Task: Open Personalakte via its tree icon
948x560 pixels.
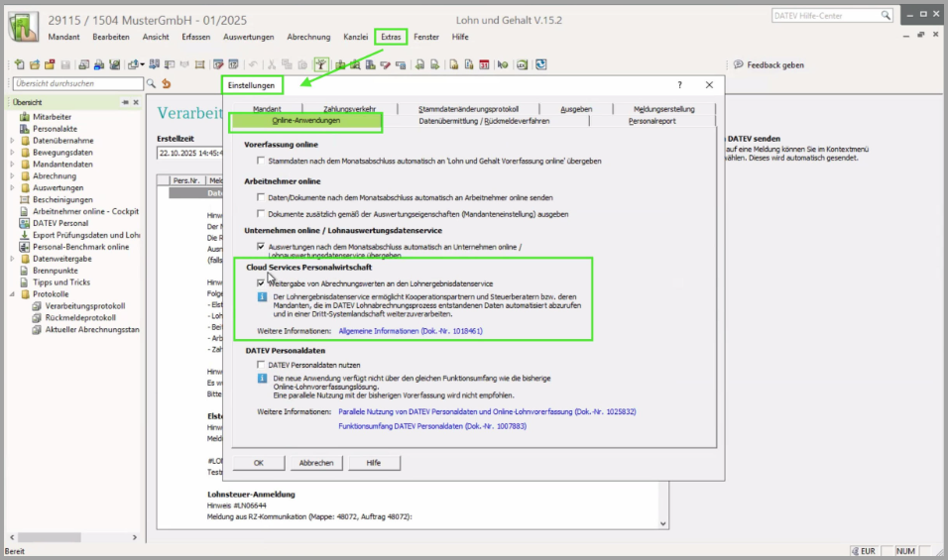Action: coord(25,129)
